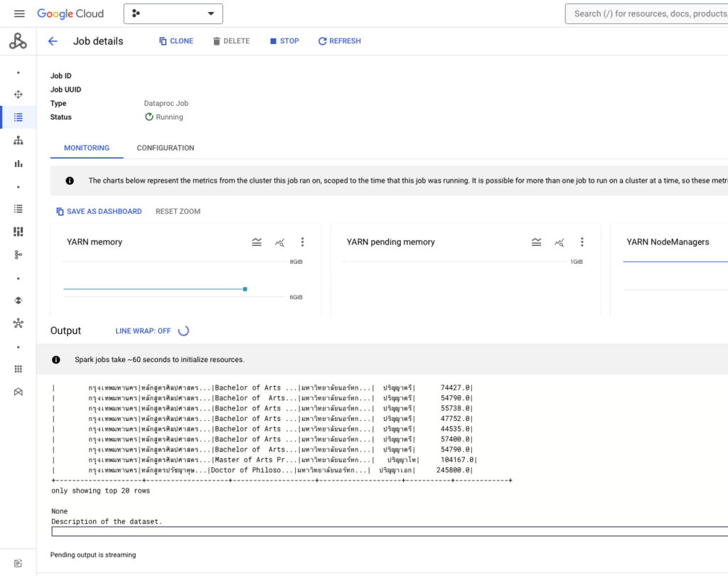Viewport: 728px width, 576px height.
Task: Toggle LINE WRAP off setting
Action: [x=143, y=331]
